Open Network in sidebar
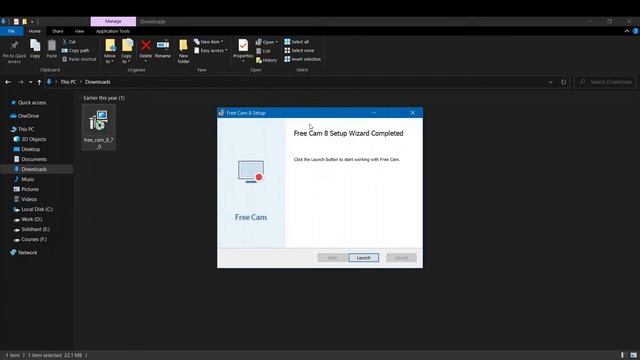The height and width of the screenshot is (360, 640). click(24, 253)
